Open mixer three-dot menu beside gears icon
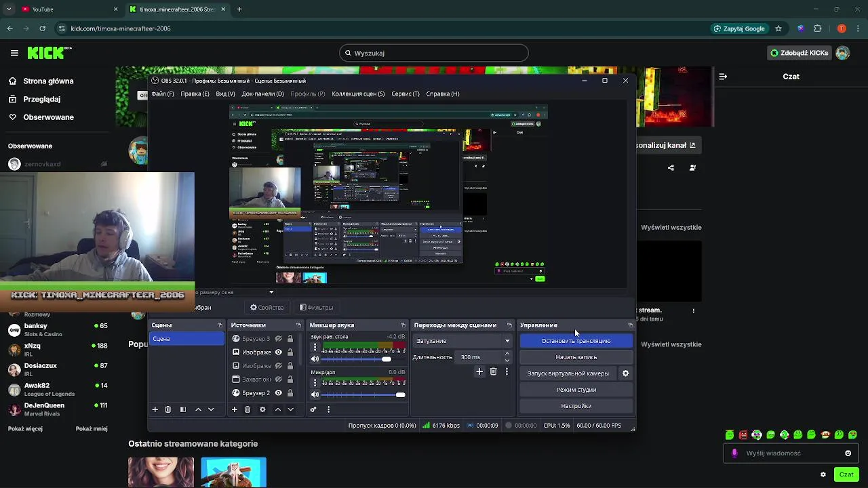 pos(328,409)
